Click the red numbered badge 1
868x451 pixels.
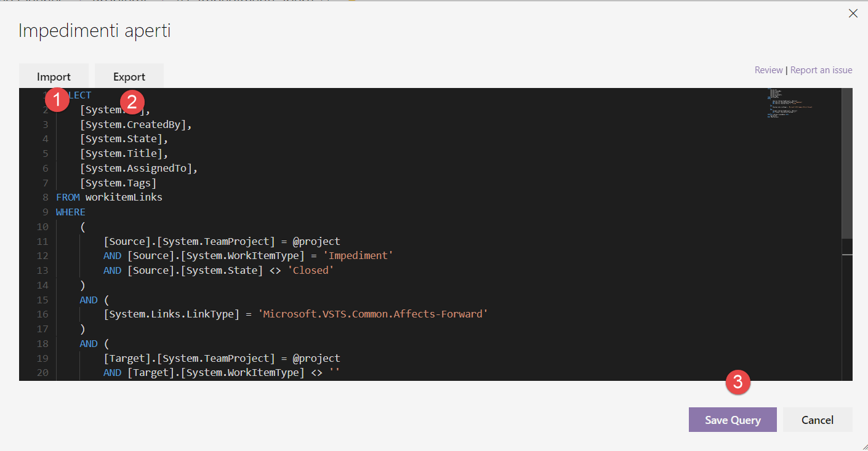[x=56, y=98]
